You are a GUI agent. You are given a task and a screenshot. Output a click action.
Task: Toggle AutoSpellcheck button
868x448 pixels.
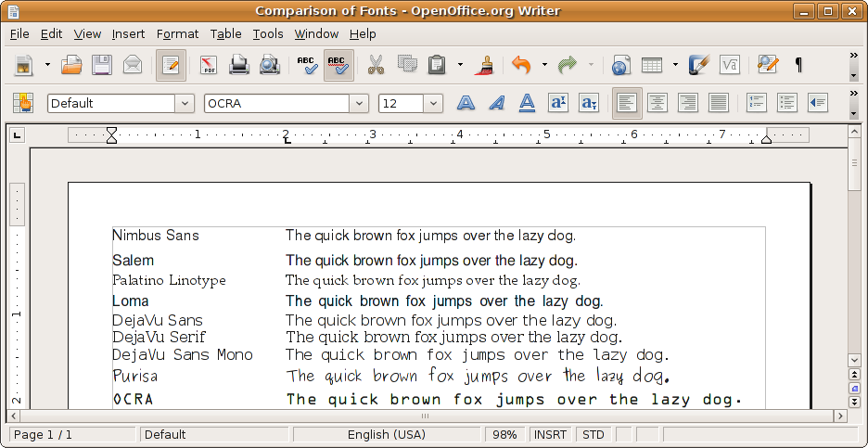pyautogui.click(x=338, y=66)
